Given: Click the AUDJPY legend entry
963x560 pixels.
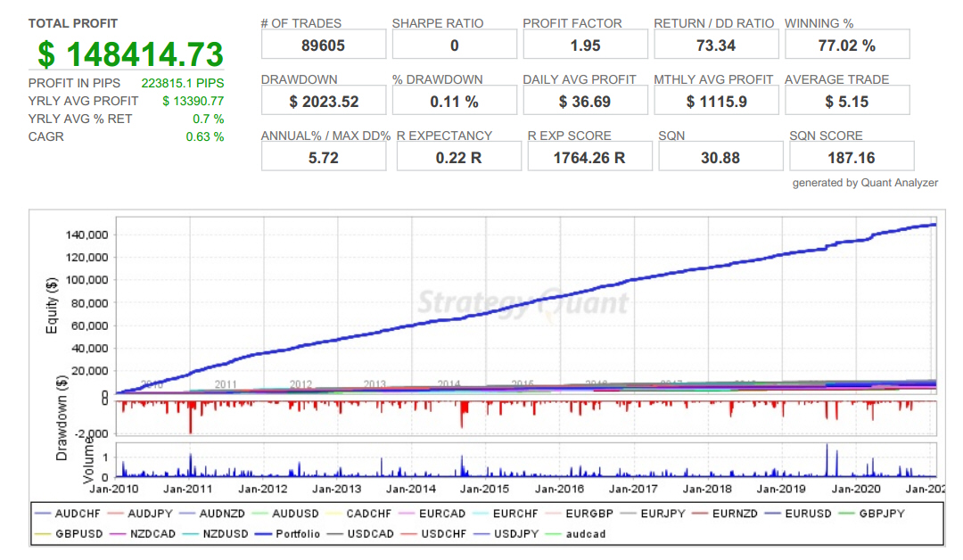Looking at the screenshot, I should tap(140, 514).
